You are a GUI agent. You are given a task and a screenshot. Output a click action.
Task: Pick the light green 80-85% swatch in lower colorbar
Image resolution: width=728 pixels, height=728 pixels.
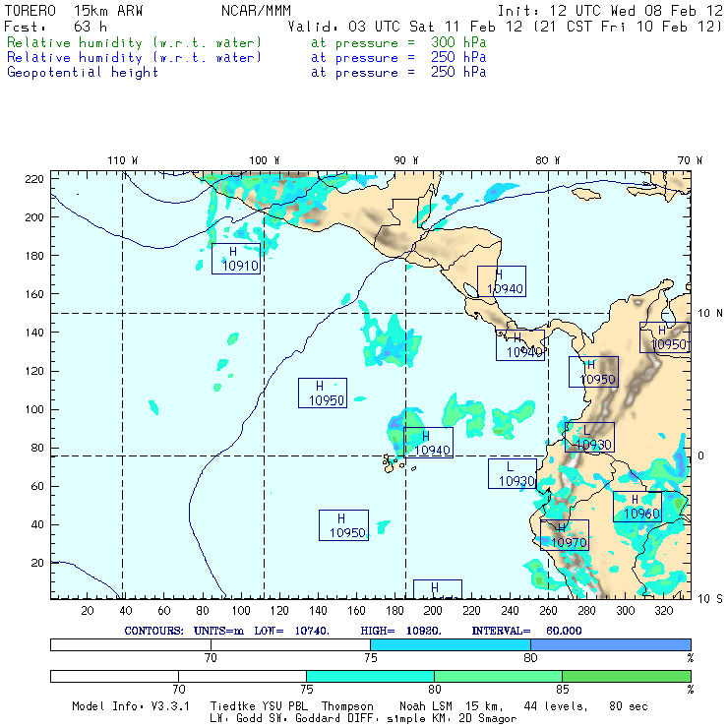click(x=497, y=676)
